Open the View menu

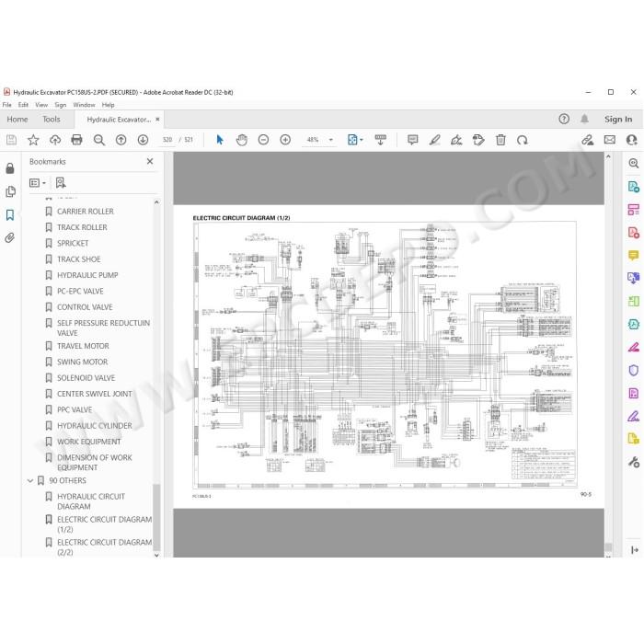[x=41, y=105]
